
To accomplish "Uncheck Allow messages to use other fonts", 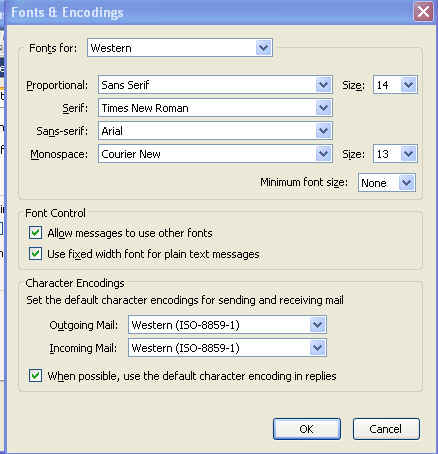I will (35, 233).
